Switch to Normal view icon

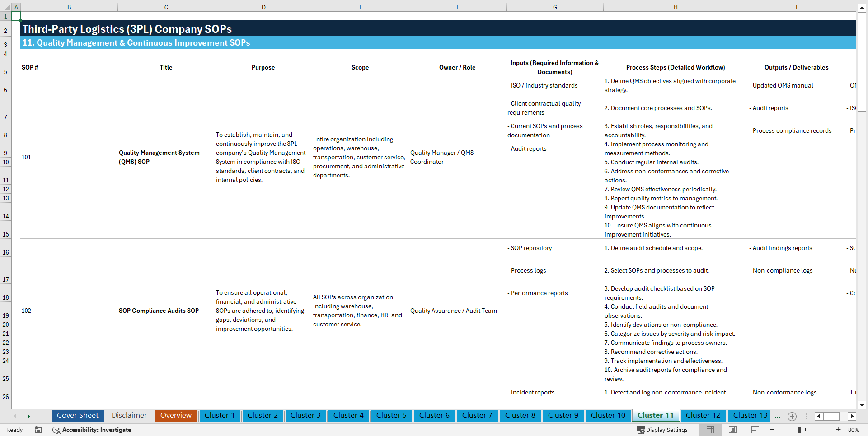[x=710, y=430]
